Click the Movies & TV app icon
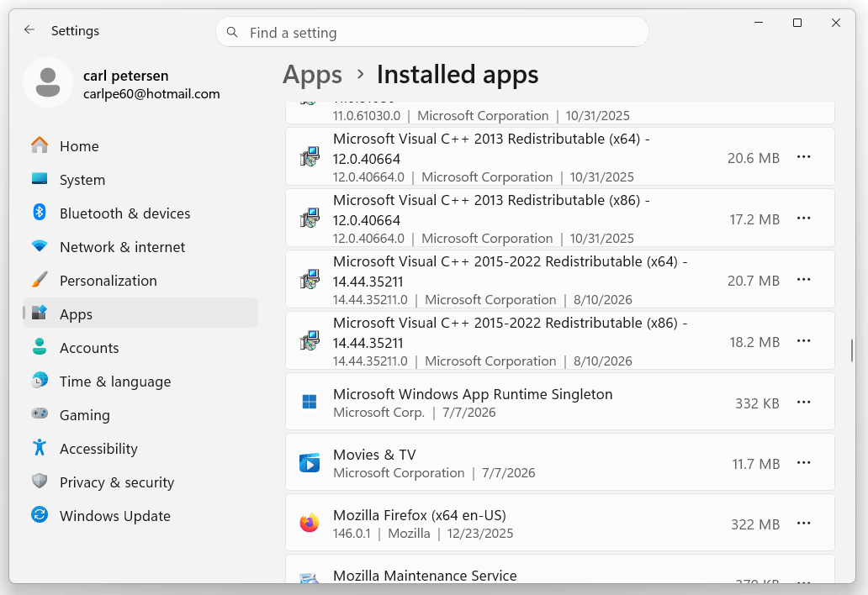Viewport: 868px width, 595px height. [x=310, y=462]
